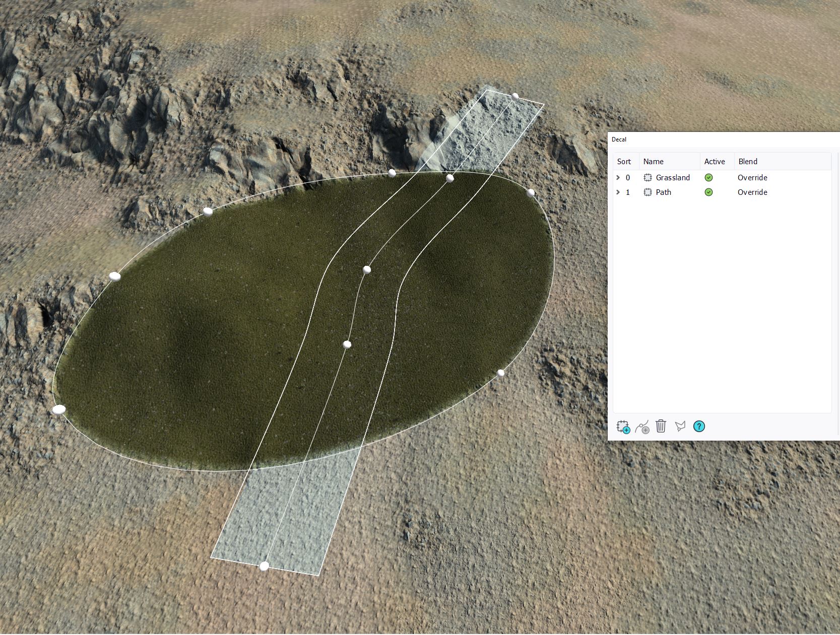The height and width of the screenshot is (635, 840).
Task: Expand the Grassland decal row
Action: [x=618, y=178]
